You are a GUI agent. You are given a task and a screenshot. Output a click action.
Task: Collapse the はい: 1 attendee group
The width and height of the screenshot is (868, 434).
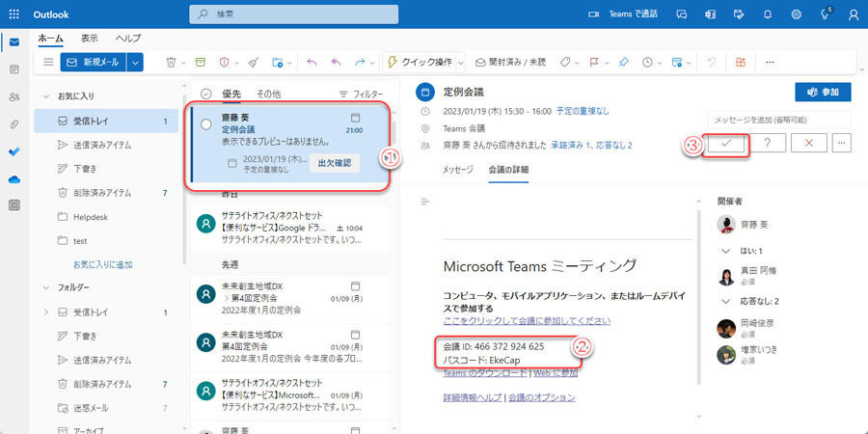point(725,251)
